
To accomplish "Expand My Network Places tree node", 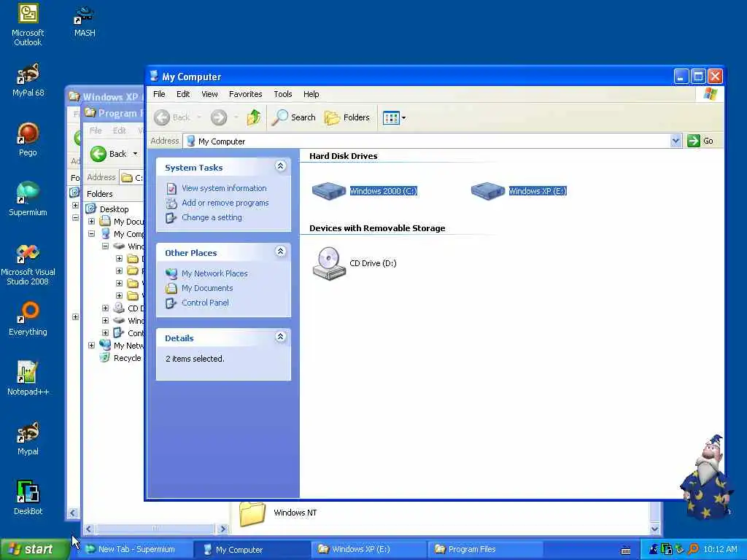I will point(91,345).
